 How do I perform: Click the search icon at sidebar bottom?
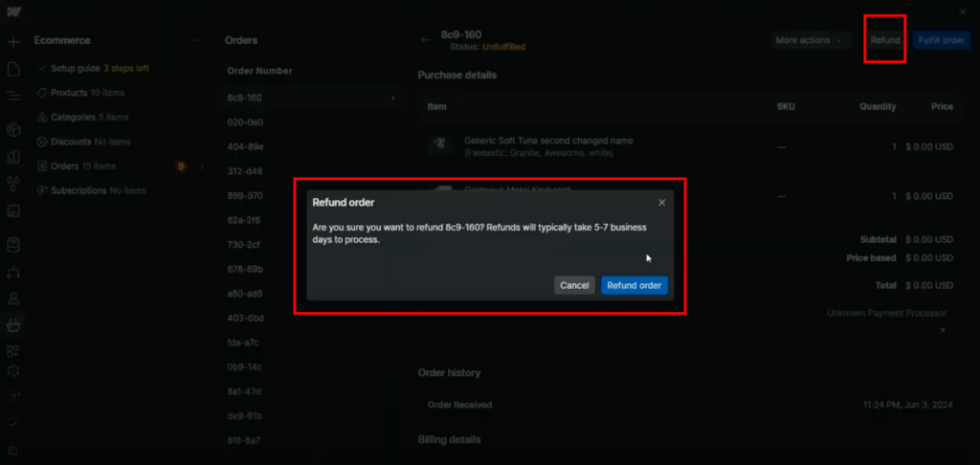13,451
